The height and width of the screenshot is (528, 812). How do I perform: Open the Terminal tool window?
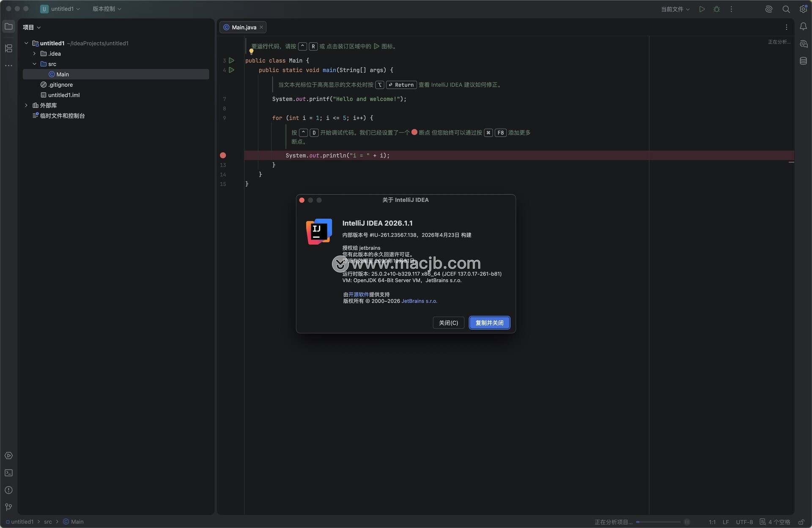coord(8,473)
